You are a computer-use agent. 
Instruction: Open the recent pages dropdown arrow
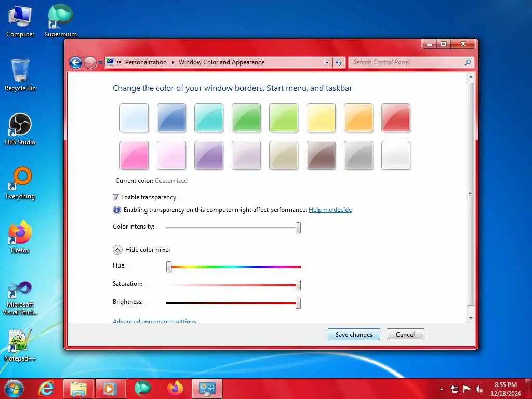tap(100, 63)
